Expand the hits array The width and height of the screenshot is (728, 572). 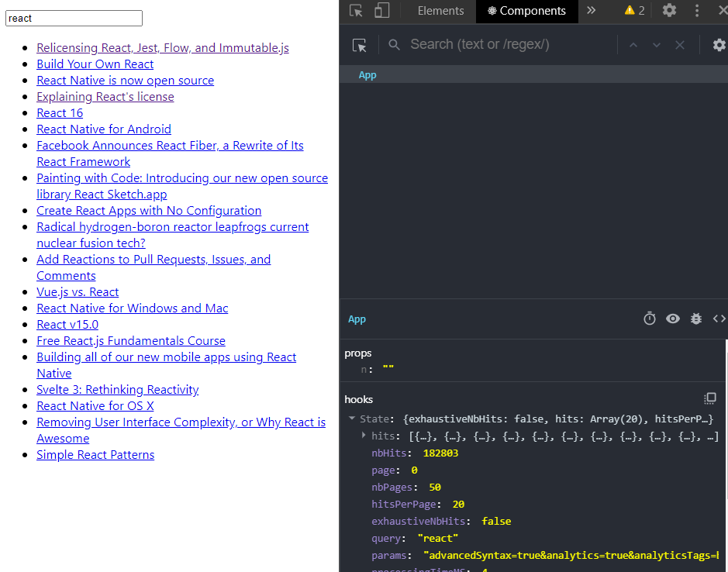pyautogui.click(x=364, y=436)
